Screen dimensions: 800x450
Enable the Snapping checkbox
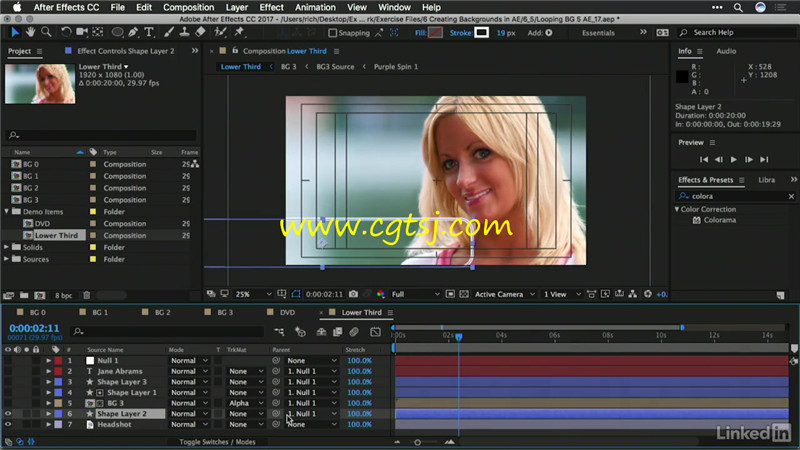click(333, 33)
